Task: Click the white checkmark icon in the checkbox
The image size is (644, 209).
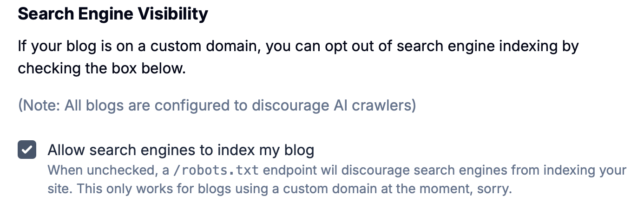Action: tap(27, 150)
